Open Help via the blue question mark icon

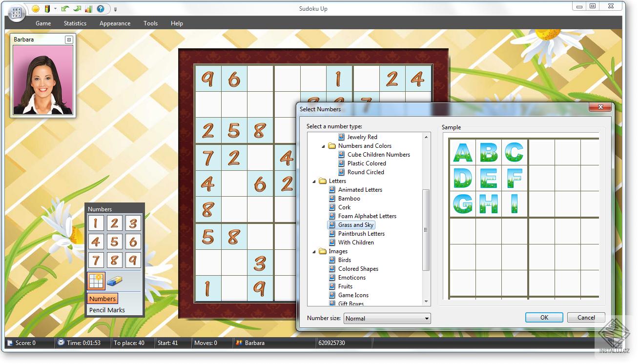[101, 9]
